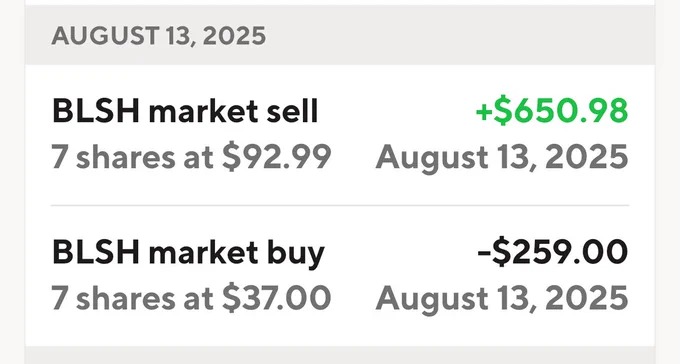Click the '7 shares at $37.00' detail text
Viewport: 680px width, 364px height.
tap(191, 298)
